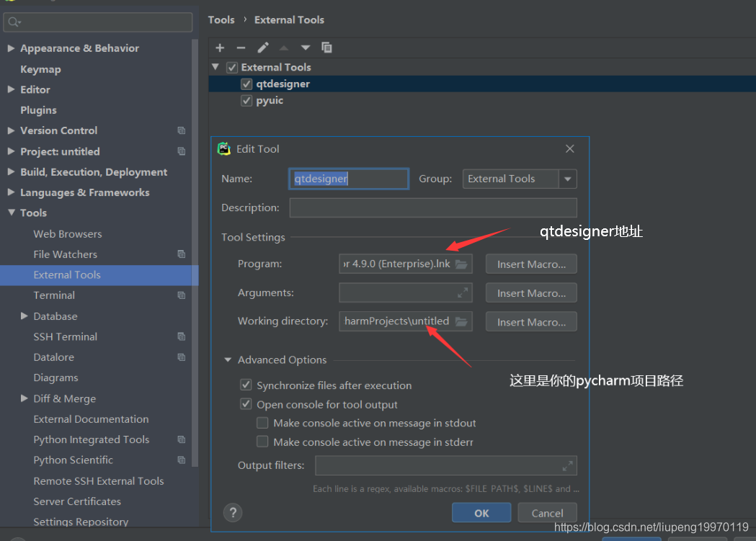Move tool down with down arrow icon
The height and width of the screenshot is (541, 756).
[x=305, y=48]
